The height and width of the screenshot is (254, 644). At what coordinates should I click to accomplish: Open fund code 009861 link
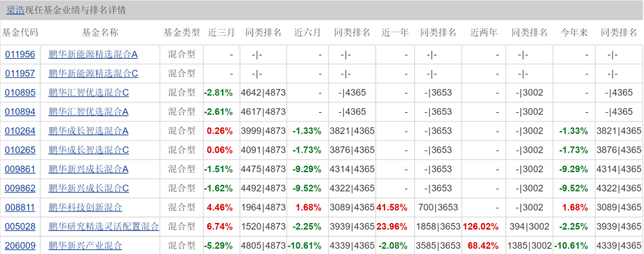[x=20, y=169]
